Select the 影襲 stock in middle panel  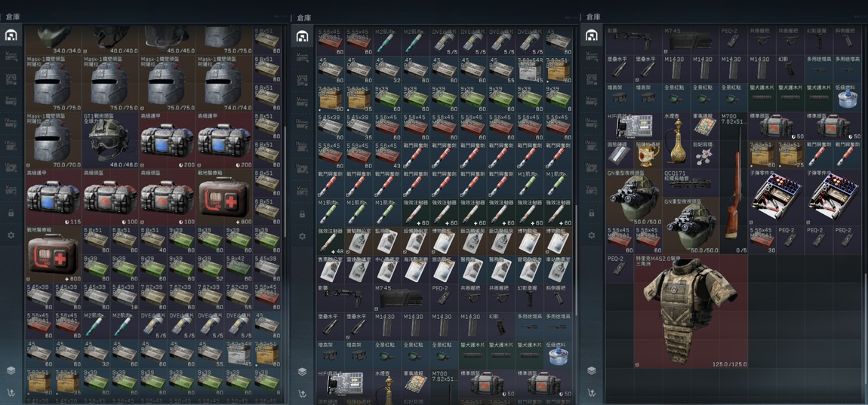click(344, 298)
